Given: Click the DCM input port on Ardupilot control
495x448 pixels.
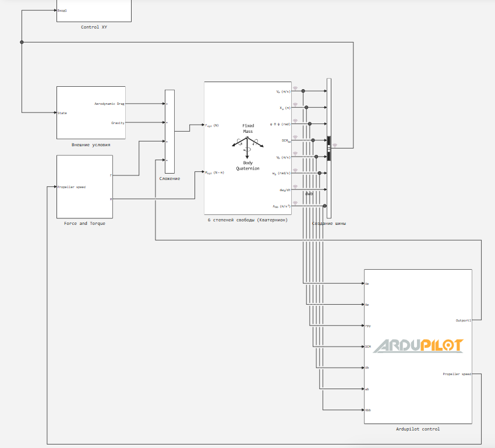Looking at the screenshot, I should (368, 347).
